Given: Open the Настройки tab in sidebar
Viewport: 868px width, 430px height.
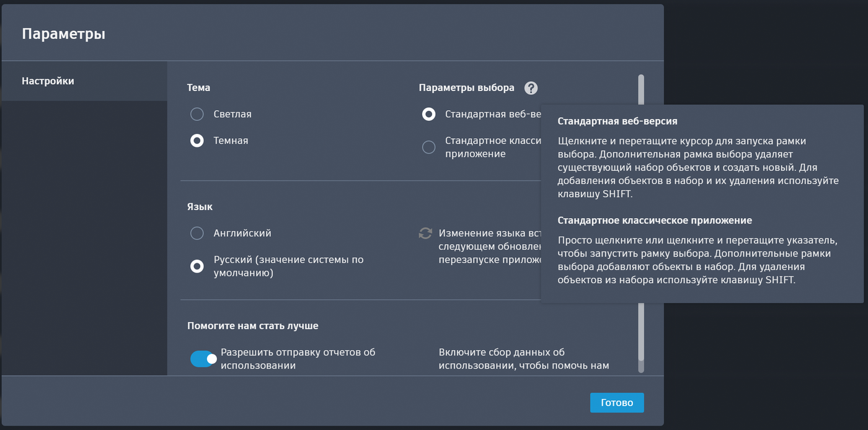Looking at the screenshot, I should pyautogui.click(x=84, y=81).
